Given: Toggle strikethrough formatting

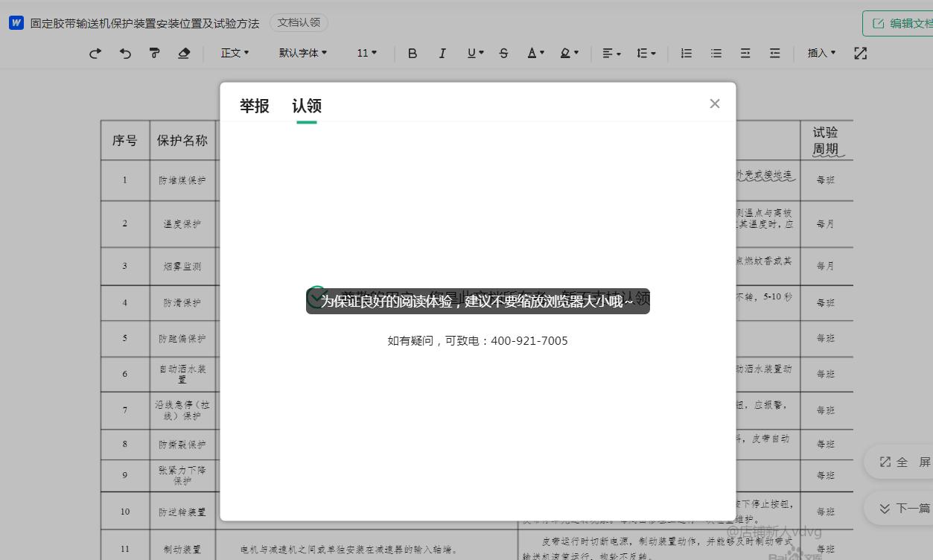Looking at the screenshot, I should (x=503, y=53).
